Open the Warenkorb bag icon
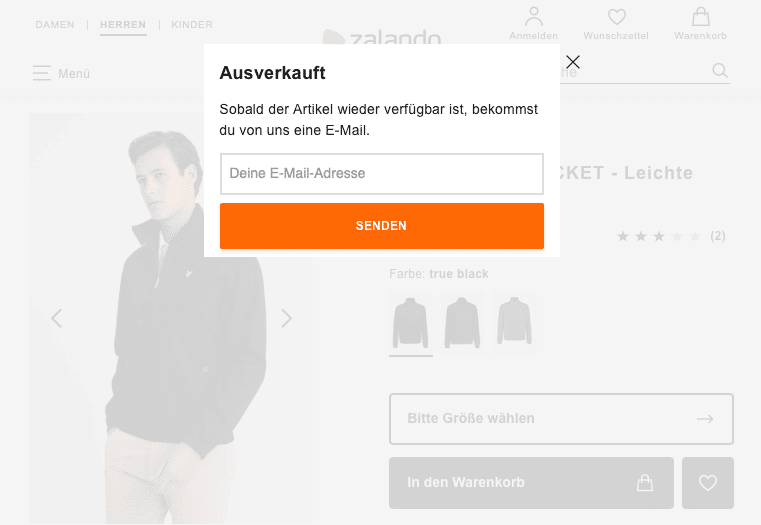Screen dimensions: 761x525 pyautogui.click(x=700, y=17)
